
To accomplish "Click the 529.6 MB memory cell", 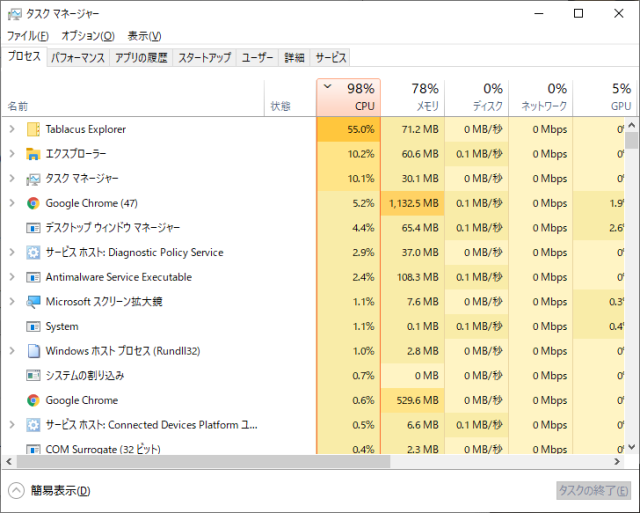I will tap(413, 400).
